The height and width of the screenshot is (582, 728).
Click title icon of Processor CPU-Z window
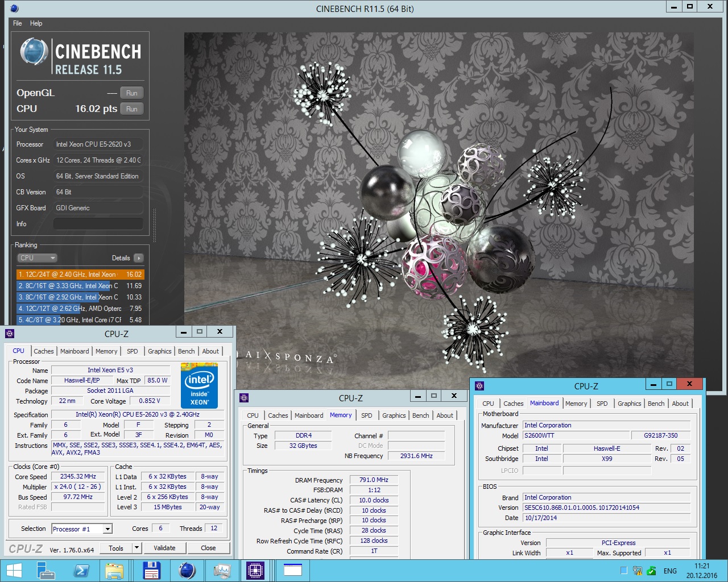(10, 334)
